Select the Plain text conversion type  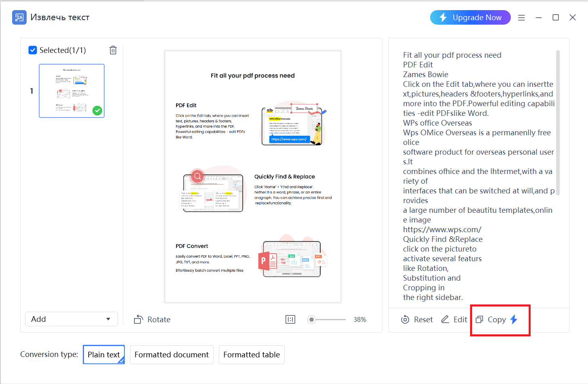[104, 355]
